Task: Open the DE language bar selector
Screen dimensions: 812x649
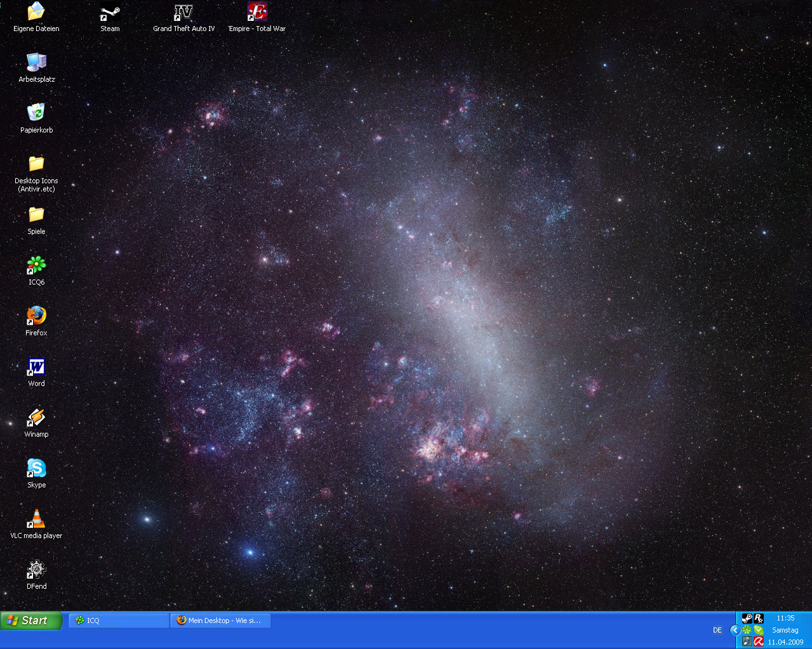Action: [x=717, y=630]
